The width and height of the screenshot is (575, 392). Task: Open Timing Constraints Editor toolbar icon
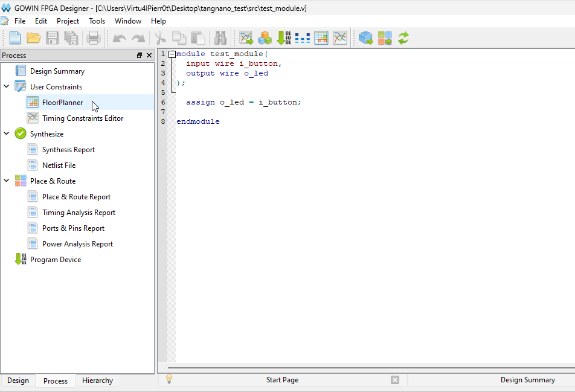[340, 38]
